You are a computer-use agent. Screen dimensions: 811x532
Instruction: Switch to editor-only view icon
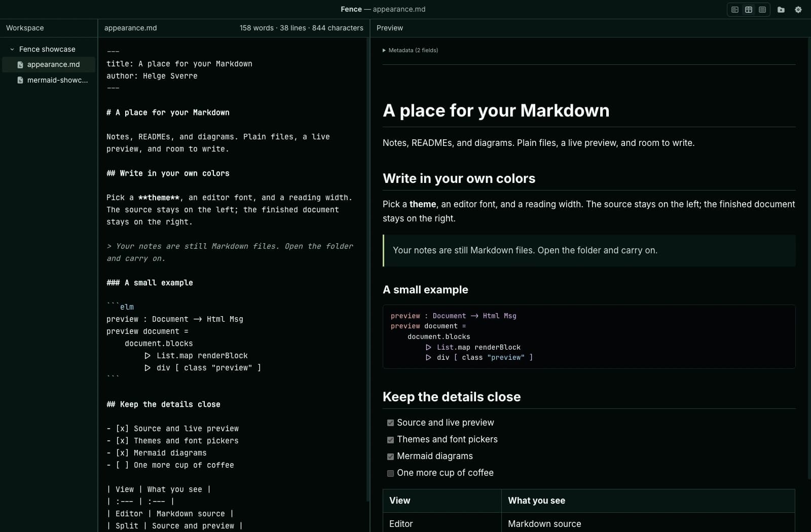click(735, 10)
